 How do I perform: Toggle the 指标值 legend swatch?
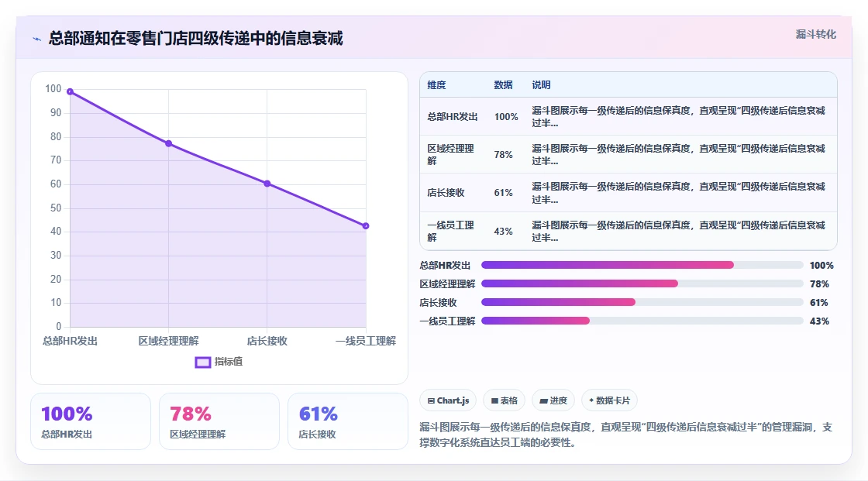click(202, 362)
